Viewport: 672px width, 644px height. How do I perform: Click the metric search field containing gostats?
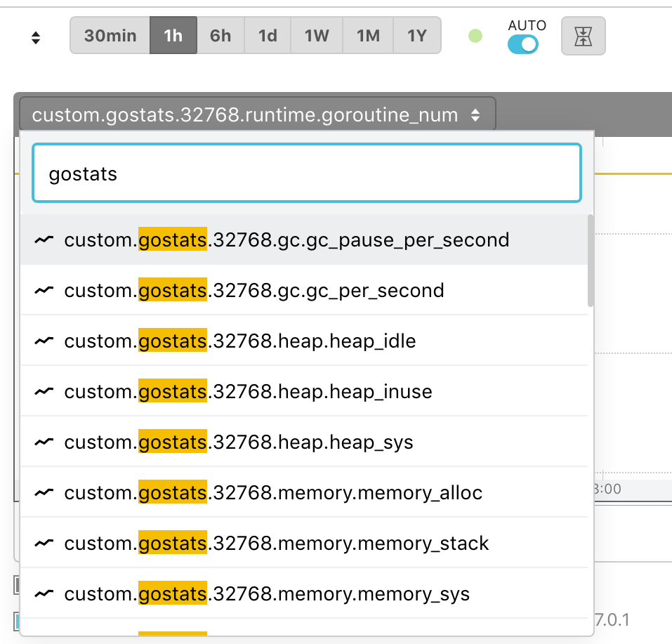pyautogui.click(x=307, y=173)
